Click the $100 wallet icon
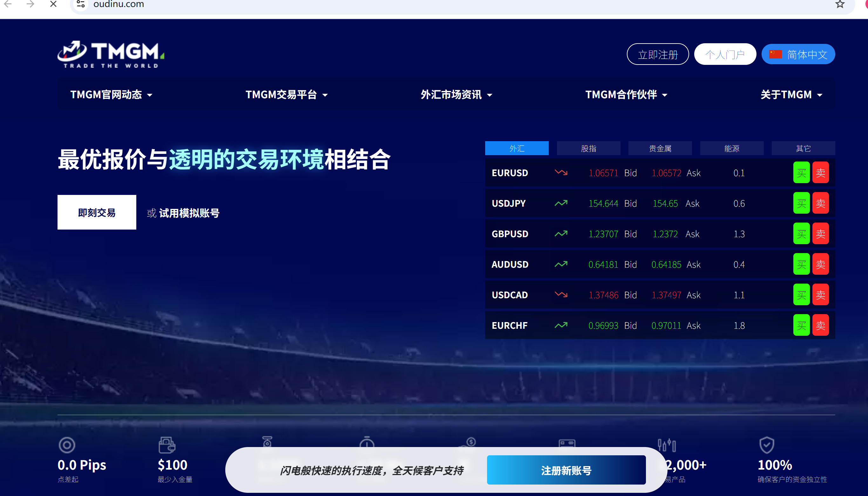 (167, 445)
